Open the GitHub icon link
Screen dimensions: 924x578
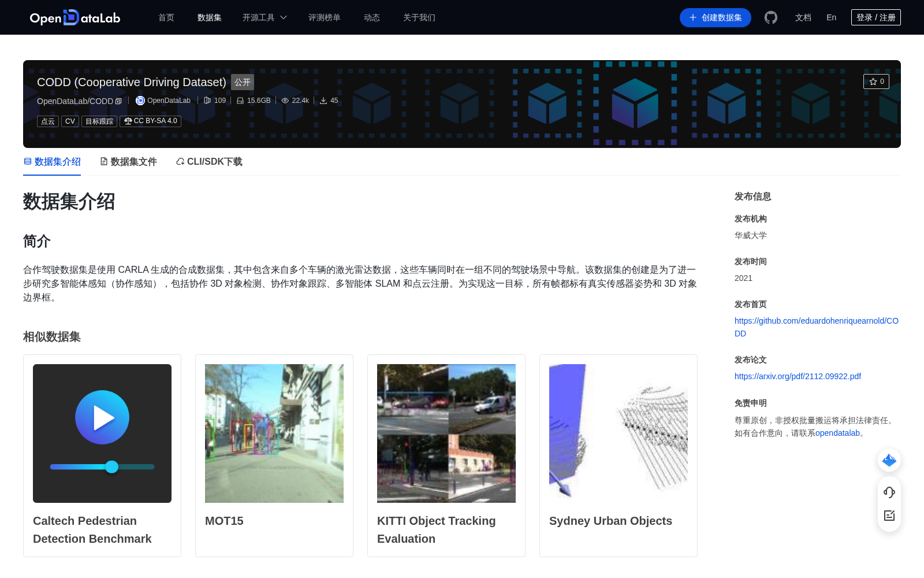coord(771,17)
